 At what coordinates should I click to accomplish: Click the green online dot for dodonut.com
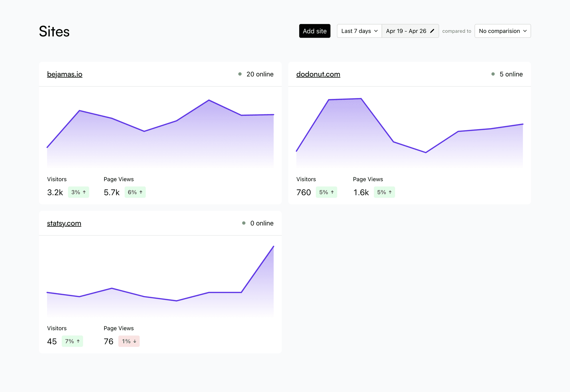pyautogui.click(x=493, y=74)
